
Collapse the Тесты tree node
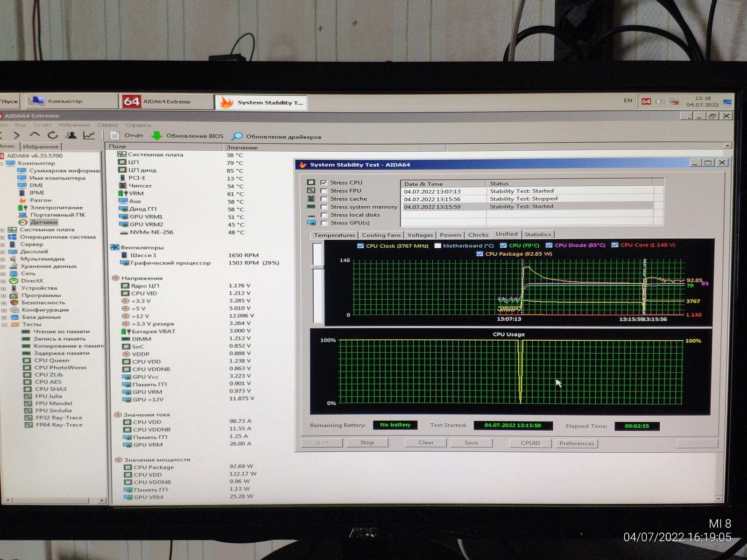pyautogui.click(x=3, y=325)
